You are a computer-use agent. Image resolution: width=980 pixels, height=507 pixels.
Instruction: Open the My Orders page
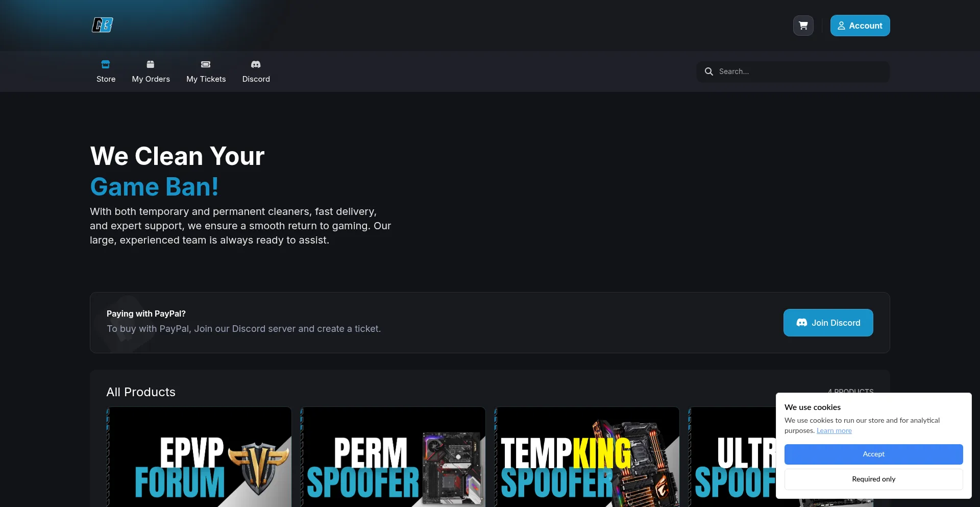[151, 79]
